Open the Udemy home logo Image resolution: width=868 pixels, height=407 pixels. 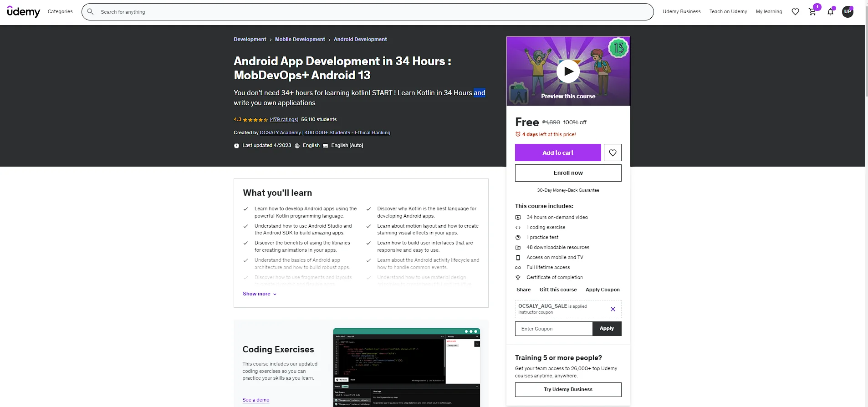24,12
